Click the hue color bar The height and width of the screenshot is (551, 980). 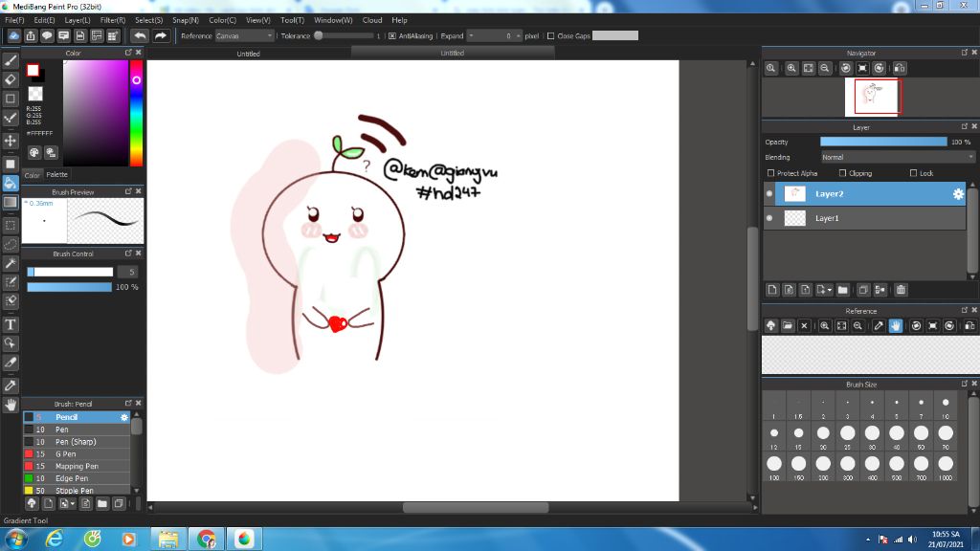tap(136, 113)
